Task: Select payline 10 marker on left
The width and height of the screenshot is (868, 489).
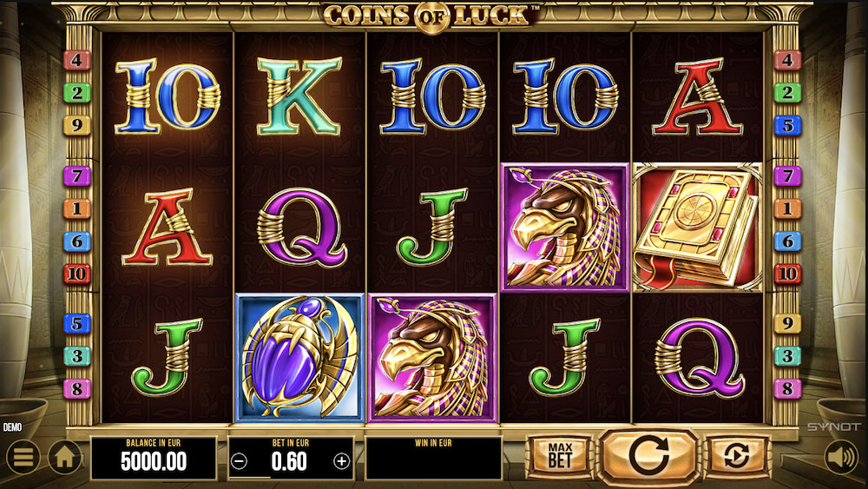Action: point(77,274)
